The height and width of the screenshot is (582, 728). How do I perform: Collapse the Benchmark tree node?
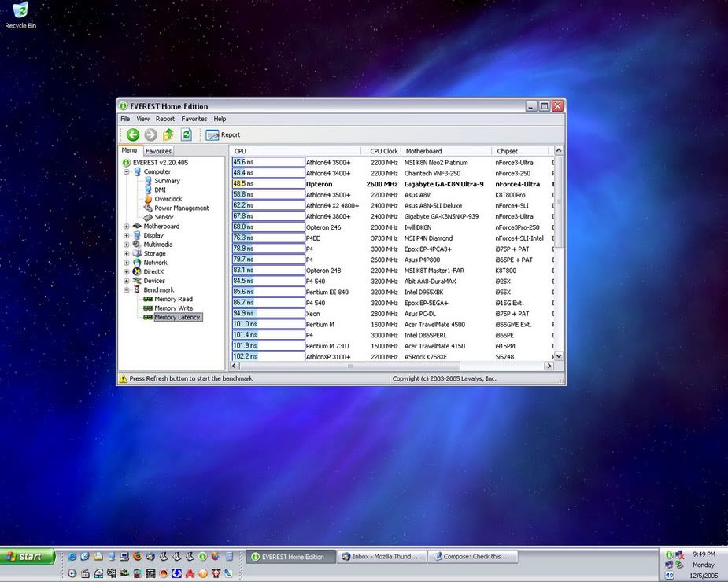[127, 290]
